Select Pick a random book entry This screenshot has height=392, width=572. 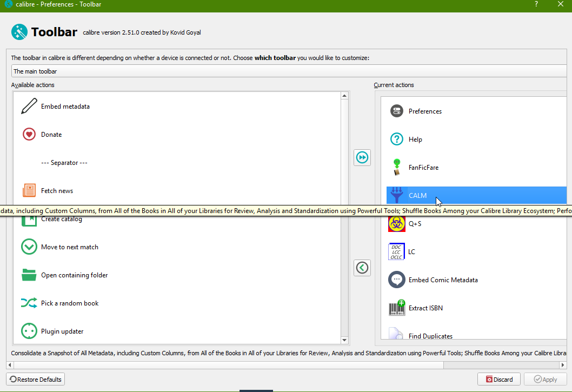(177, 303)
